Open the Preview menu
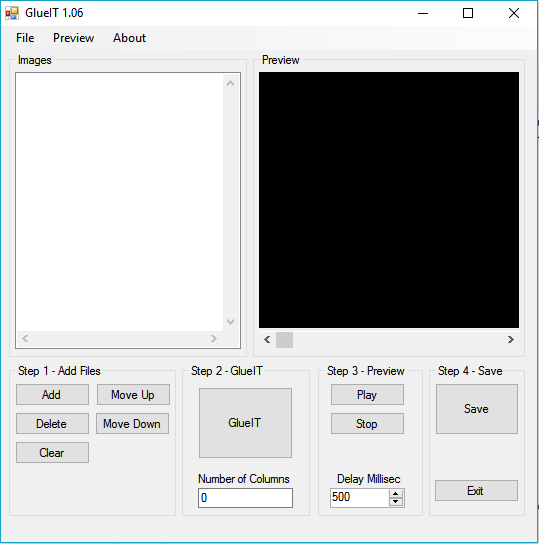The image size is (539, 544). click(x=73, y=38)
